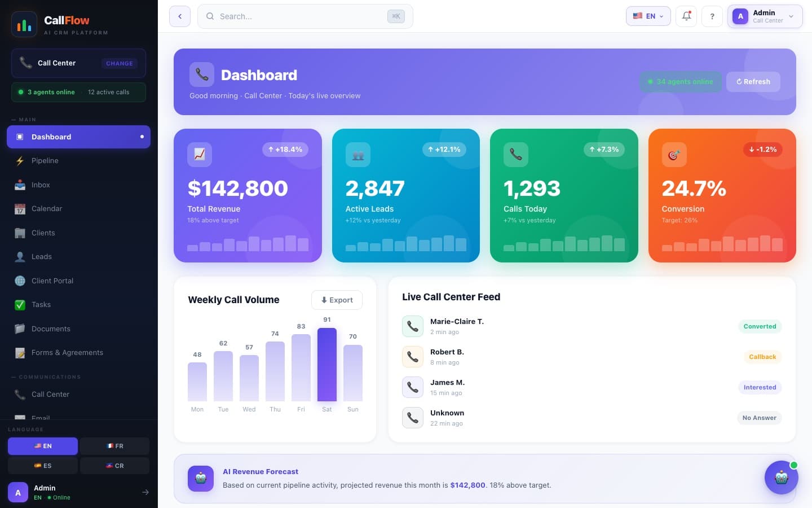Switch sidebar language to EN
This screenshot has width=812, height=508.
coord(43,446)
